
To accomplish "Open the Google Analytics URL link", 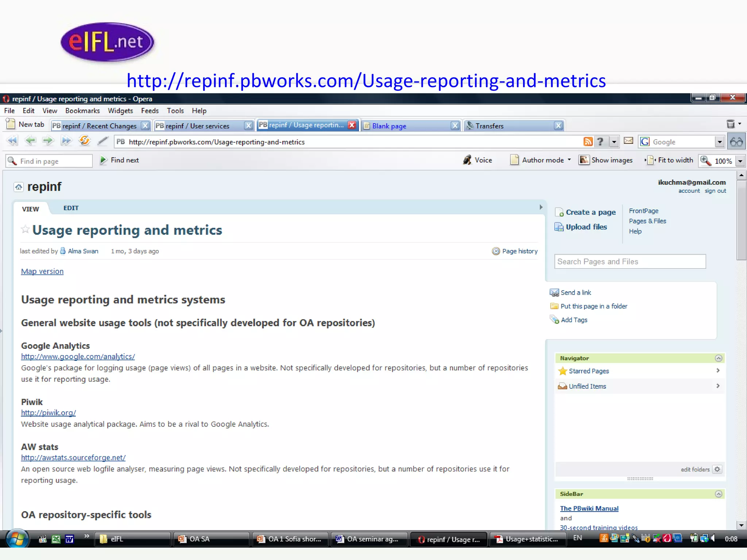I will pos(78,357).
